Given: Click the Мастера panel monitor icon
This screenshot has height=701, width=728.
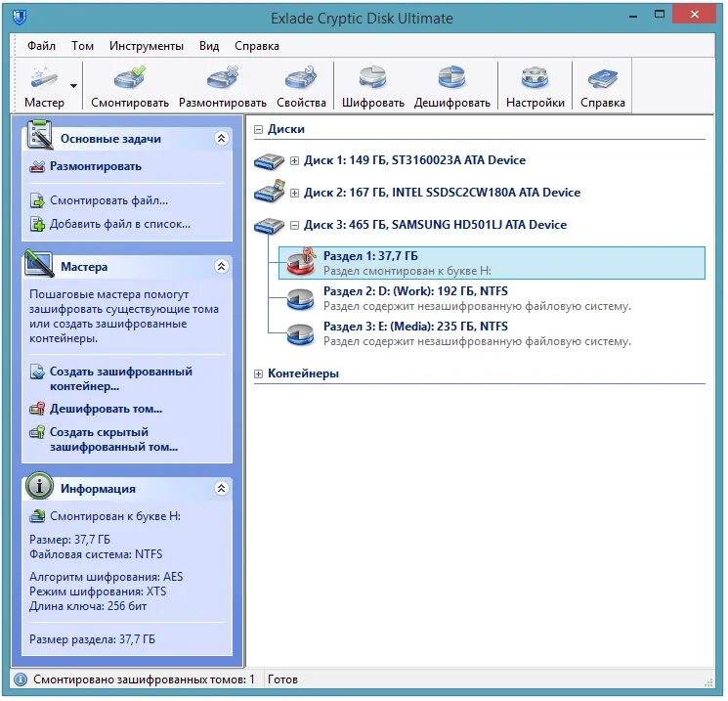Looking at the screenshot, I should pyautogui.click(x=39, y=263).
